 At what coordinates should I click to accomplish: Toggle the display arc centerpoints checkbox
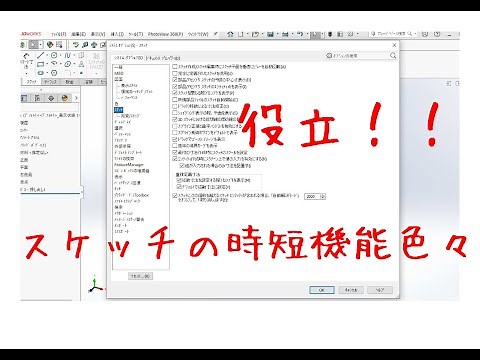(175, 80)
